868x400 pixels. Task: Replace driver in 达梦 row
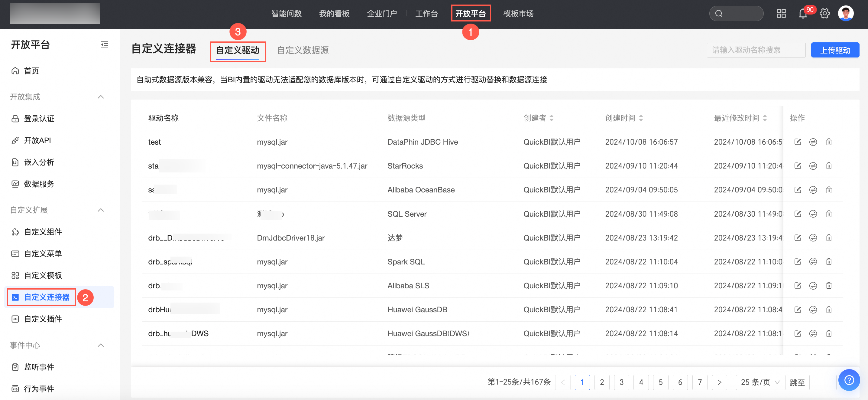(x=813, y=238)
